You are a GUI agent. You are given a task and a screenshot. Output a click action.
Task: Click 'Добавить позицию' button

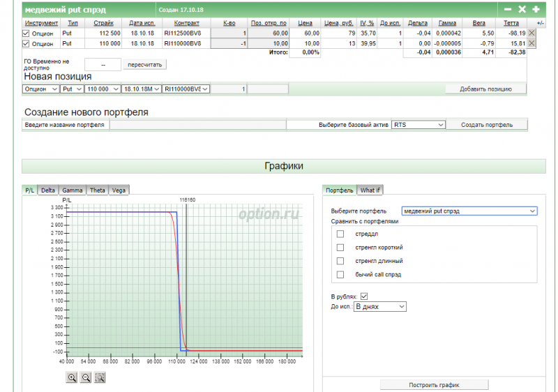coord(486,89)
